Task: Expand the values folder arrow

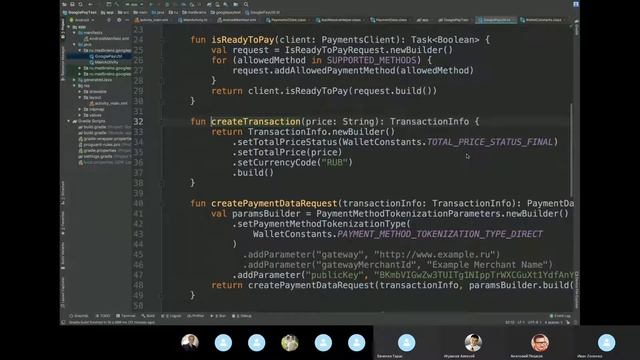Action: click(x=80, y=115)
